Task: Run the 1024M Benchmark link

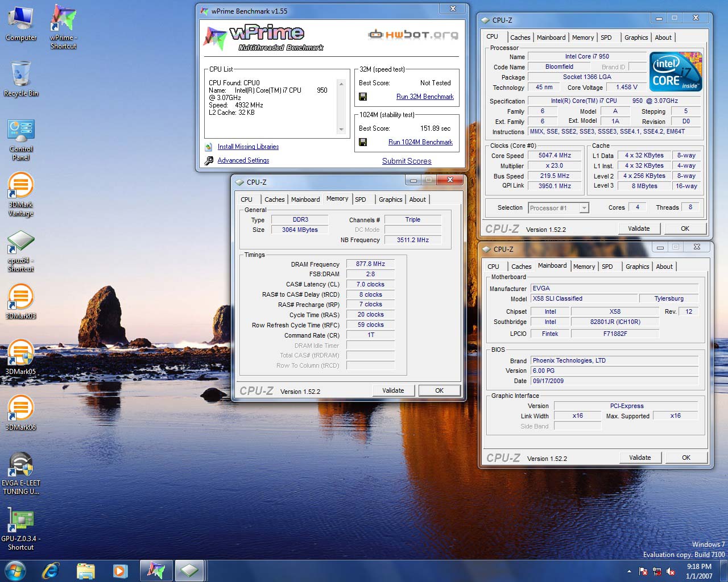Action: 420,142
